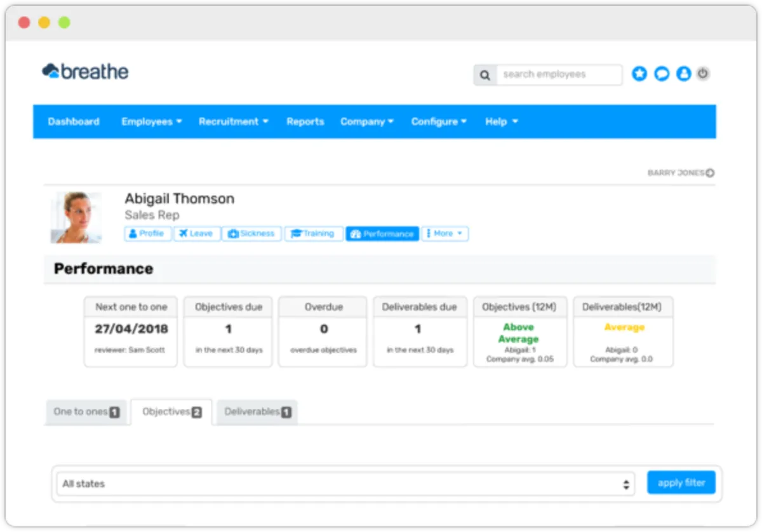Open the Leave button
The width and height of the screenshot is (762, 532).
(197, 234)
